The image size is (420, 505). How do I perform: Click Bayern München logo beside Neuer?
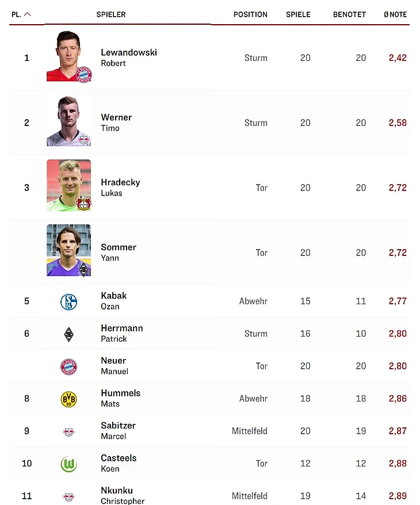[x=69, y=366]
